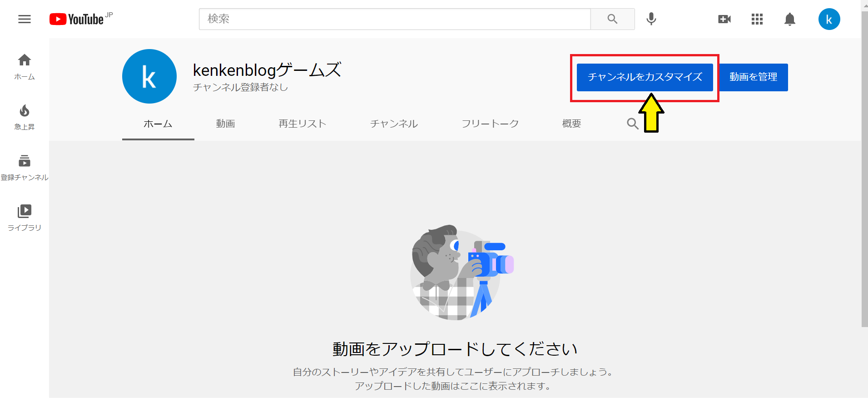This screenshot has width=868, height=407.
Task: Open the create video camera icon
Action: tap(724, 19)
